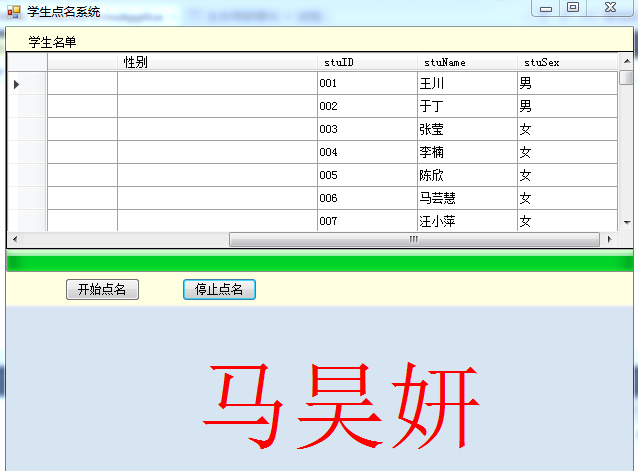Click the app icon in title bar
The width and height of the screenshot is (638, 471).
[x=13, y=12]
